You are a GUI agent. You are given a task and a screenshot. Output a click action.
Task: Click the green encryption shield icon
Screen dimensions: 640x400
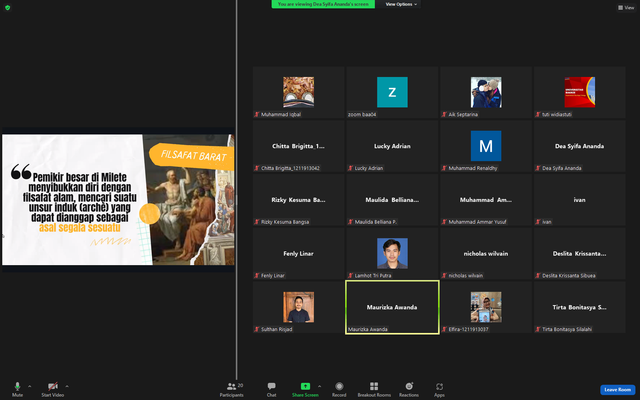[7, 7]
